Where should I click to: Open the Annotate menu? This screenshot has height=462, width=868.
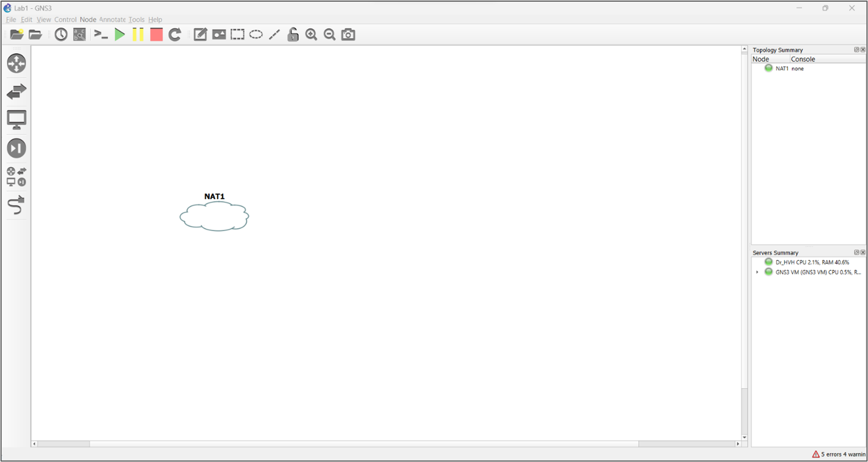tap(112, 19)
